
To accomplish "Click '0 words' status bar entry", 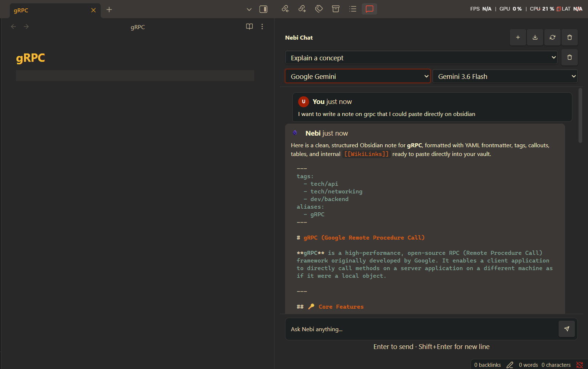I will pos(528,365).
